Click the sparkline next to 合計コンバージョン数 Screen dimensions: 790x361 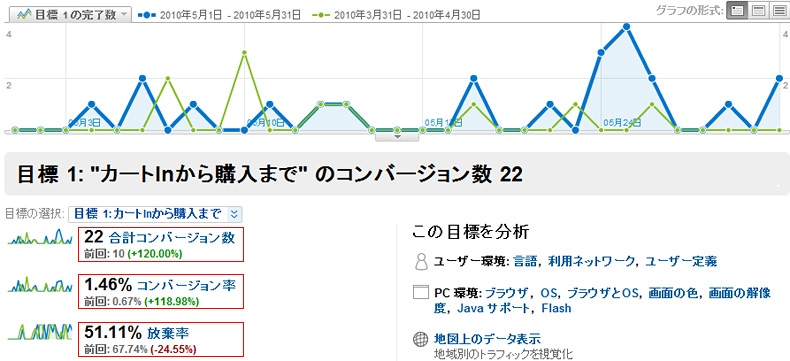40,238
